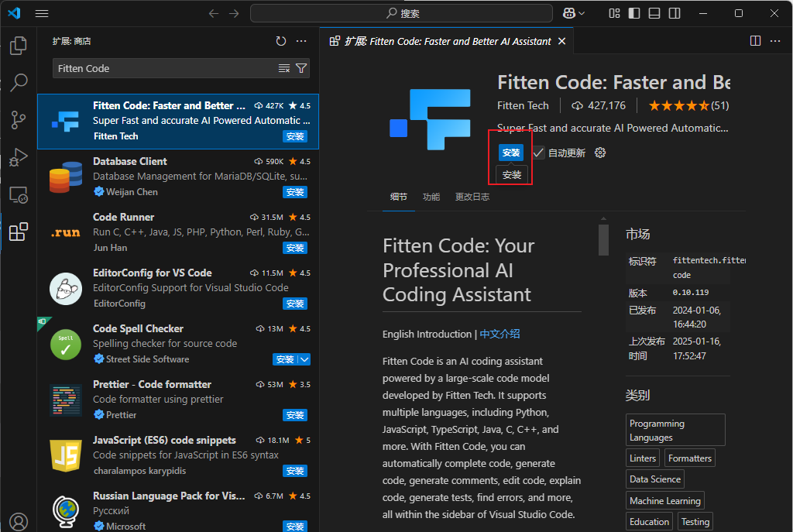Clear extension search results icon
Screen dimensions: 793x532
284,68
